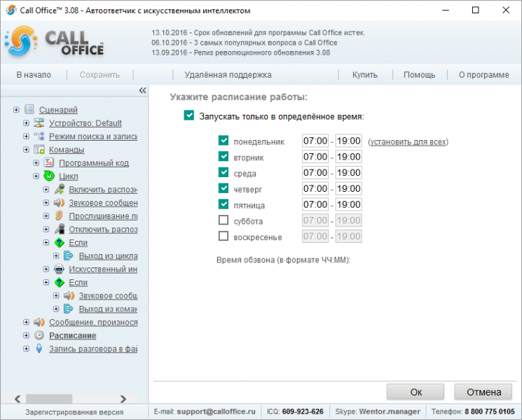Click the green Цикл loop icon
Screen dimensions: 522x420
click(x=49, y=176)
